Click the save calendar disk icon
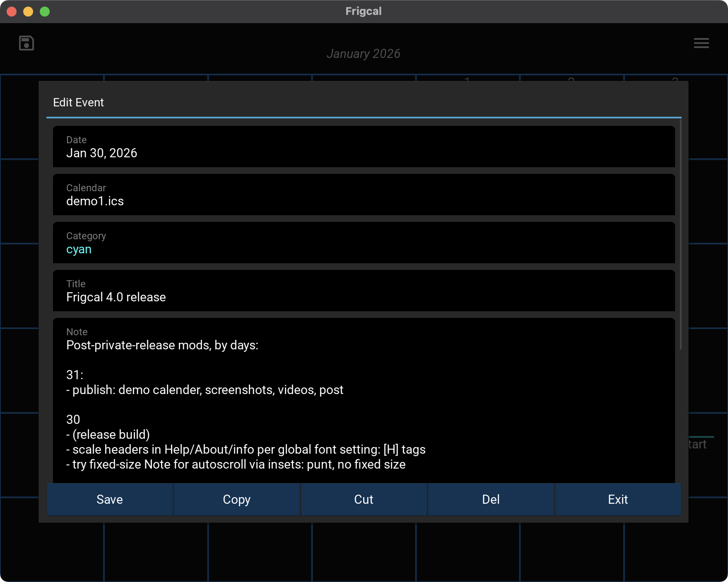728x582 pixels. pos(27,43)
